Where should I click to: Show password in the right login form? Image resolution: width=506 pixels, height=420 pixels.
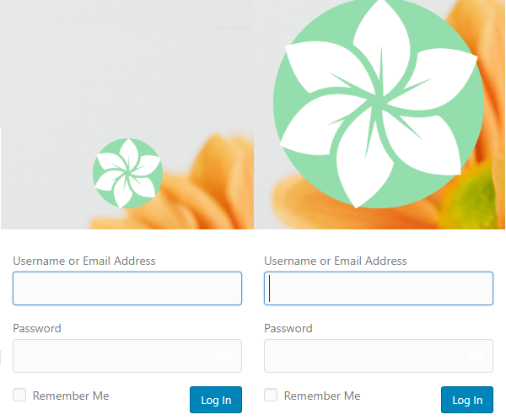(476, 356)
